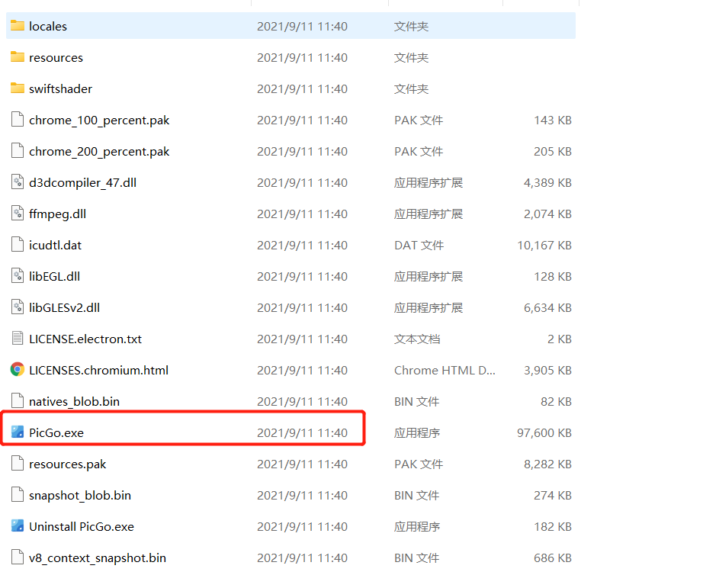The width and height of the screenshot is (703, 588).
Task: Click the chrome_200_percent.pak file icon
Action: point(18,151)
